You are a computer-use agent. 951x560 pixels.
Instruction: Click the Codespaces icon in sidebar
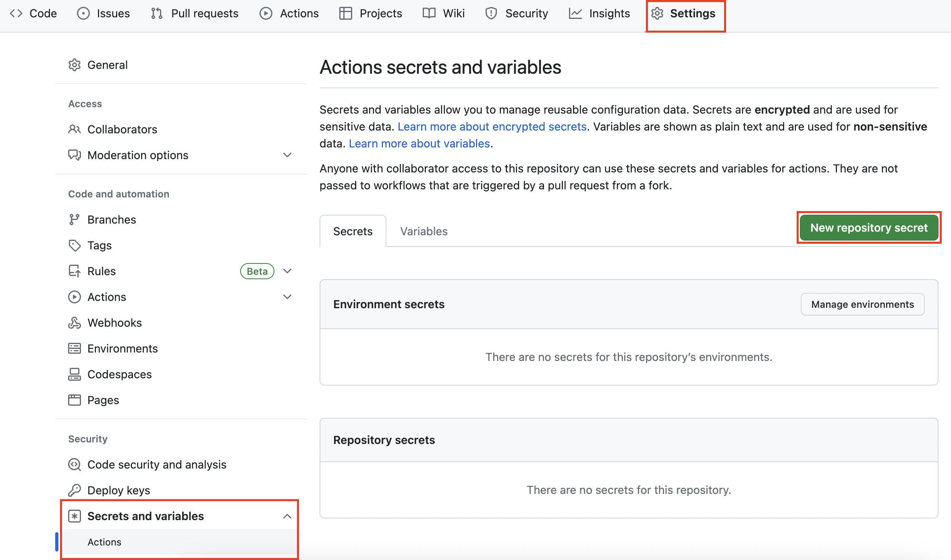click(x=75, y=374)
